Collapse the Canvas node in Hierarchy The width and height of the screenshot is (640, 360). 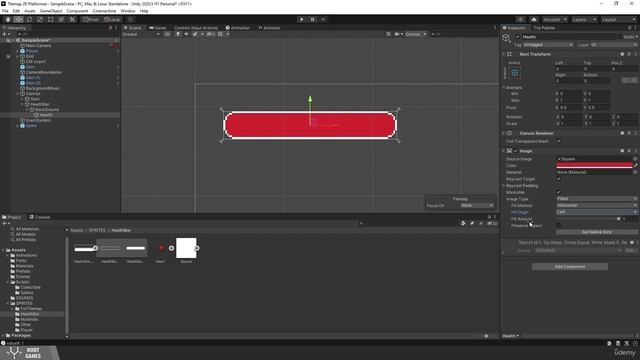point(18,94)
